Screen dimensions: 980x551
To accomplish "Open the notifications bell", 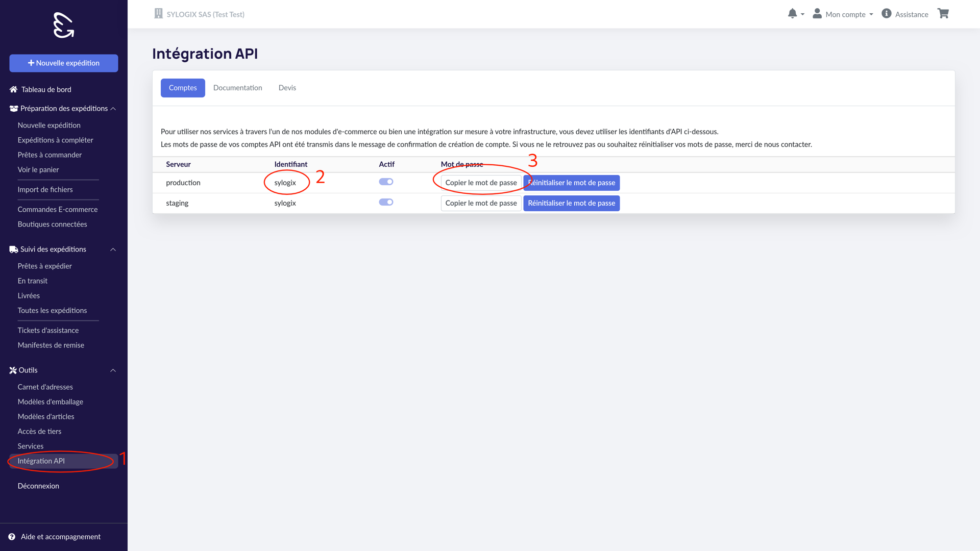I will click(792, 14).
